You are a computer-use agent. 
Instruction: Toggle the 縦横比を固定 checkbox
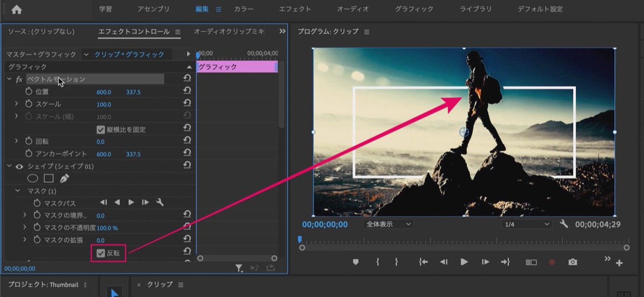(100, 129)
